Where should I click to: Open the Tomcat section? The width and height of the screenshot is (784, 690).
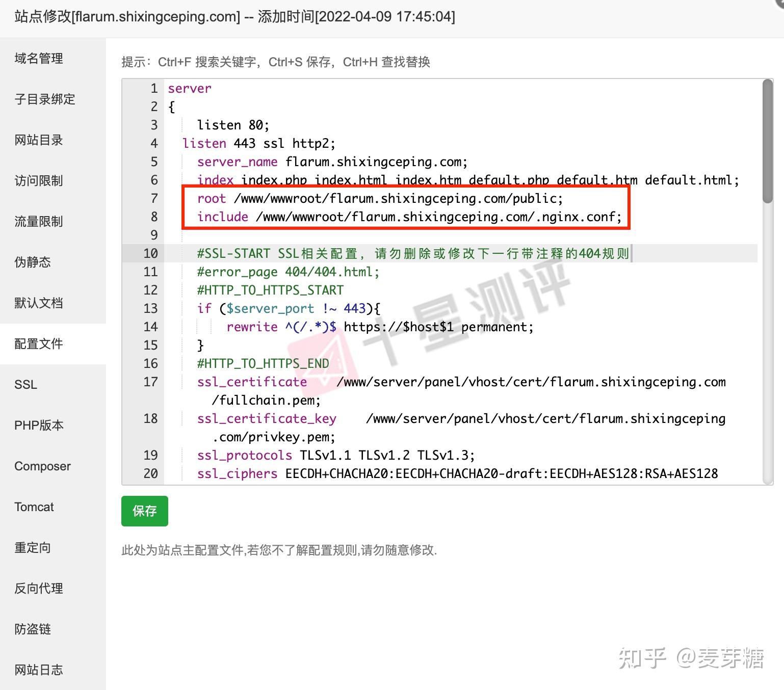34,507
